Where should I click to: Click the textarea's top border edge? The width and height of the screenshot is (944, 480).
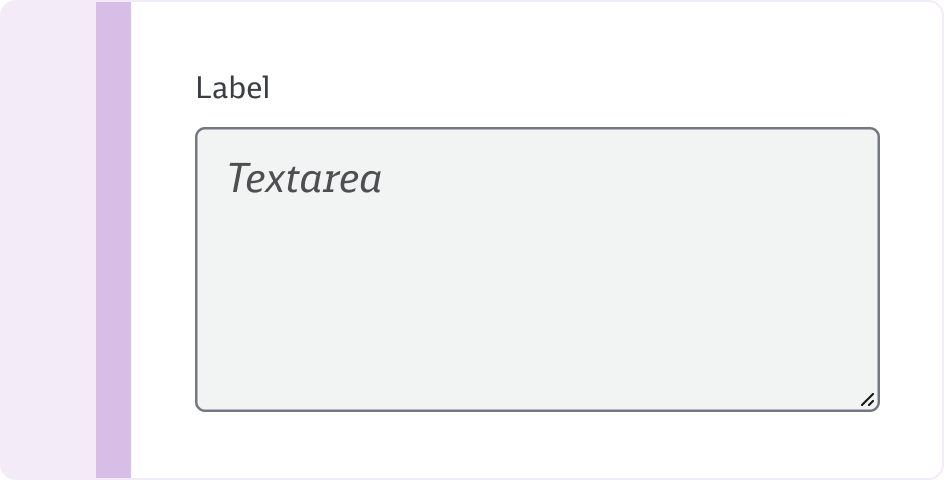(x=537, y=129)
